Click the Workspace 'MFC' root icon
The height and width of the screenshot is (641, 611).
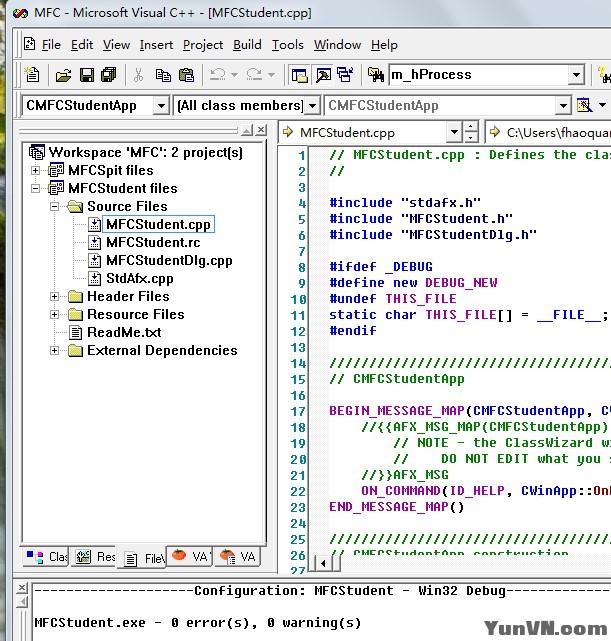pos(37,152)
